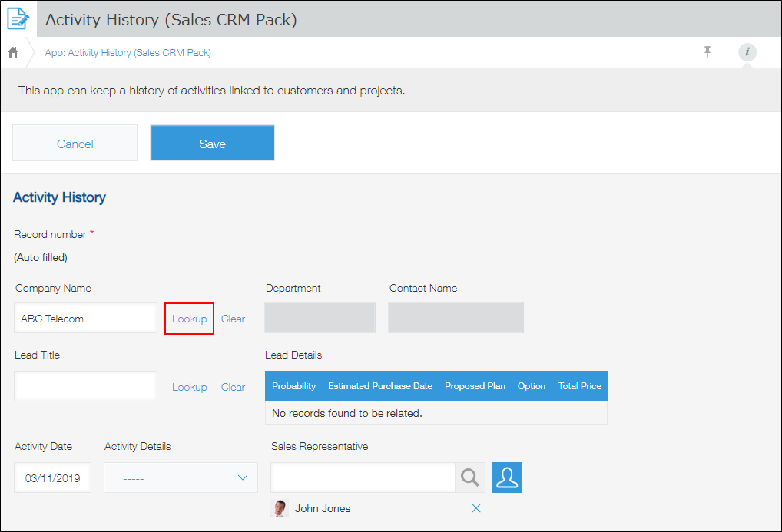Click the Total Price column header
Viewport: 782px width, 532px height.
(x=579, y=386)
